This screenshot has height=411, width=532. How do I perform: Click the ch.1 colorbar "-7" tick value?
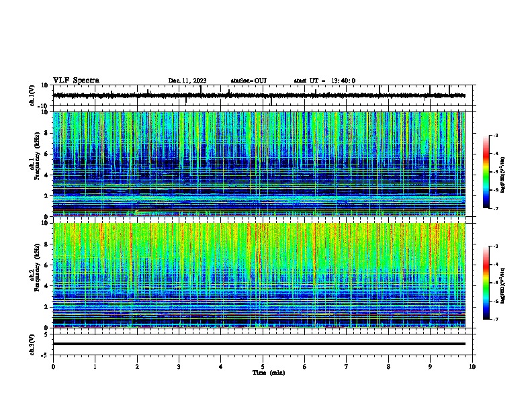[496, 208]
